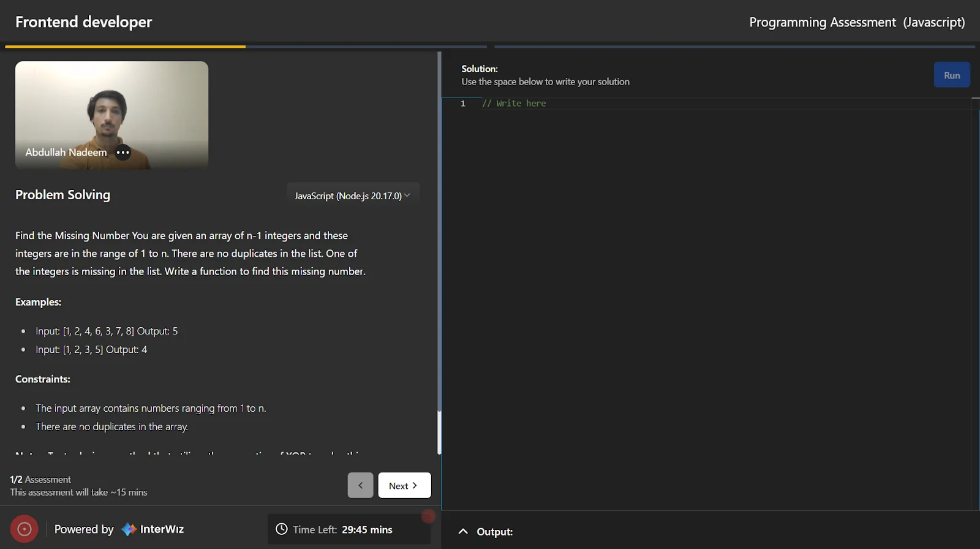Click the 'Abdullah Nadeem' name label
The height and width of the screenshot is (549, 980).
coord(66,153)
